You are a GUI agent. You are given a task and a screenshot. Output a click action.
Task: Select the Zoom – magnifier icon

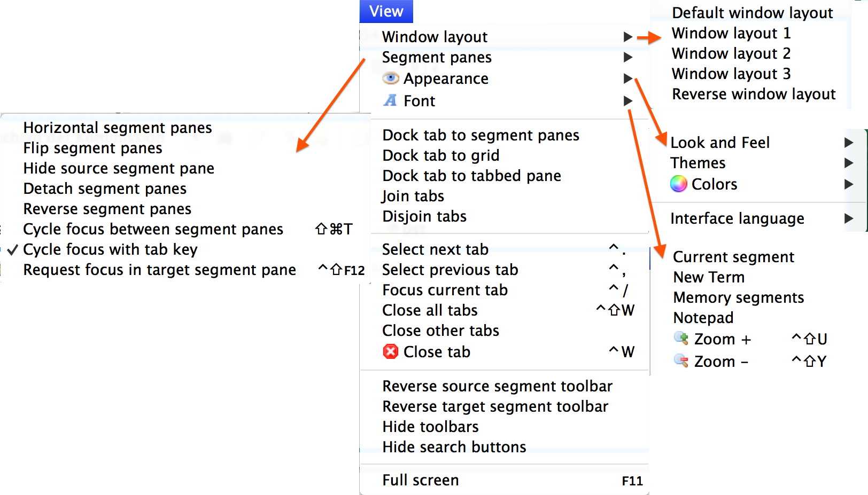pos(681,361)
